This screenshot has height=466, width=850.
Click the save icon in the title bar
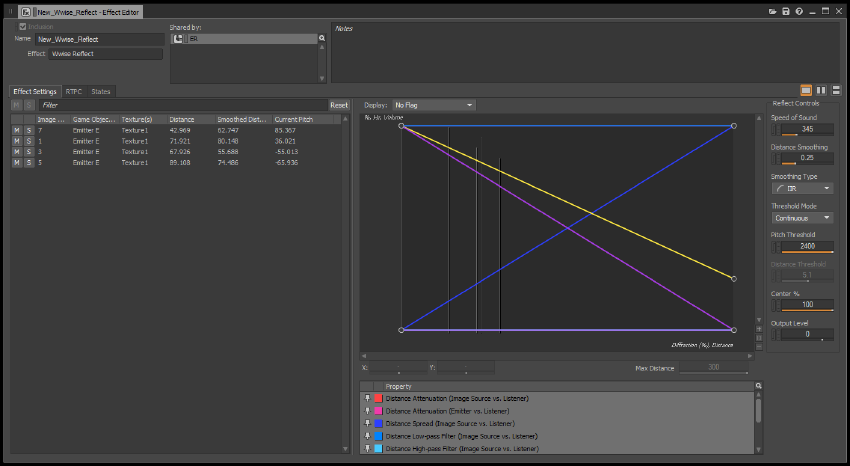click(786, 11)
